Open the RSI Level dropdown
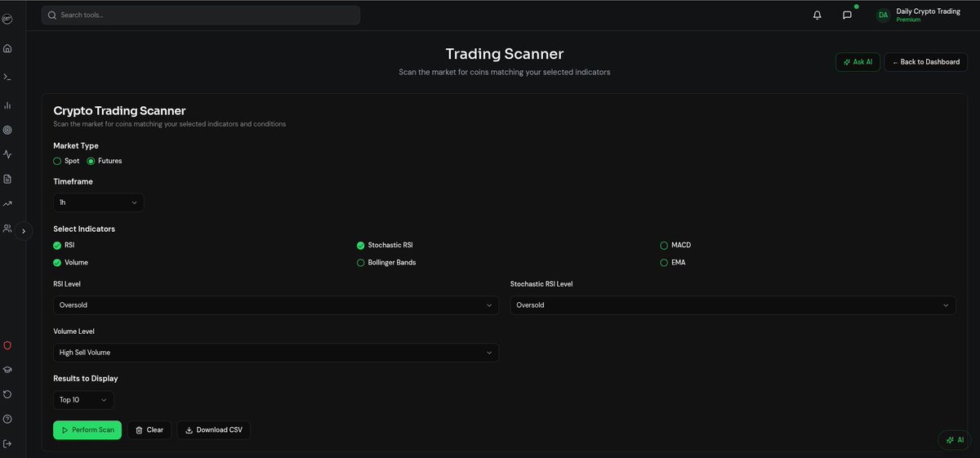This screenshot has height=458, width=980. [276, 305]
